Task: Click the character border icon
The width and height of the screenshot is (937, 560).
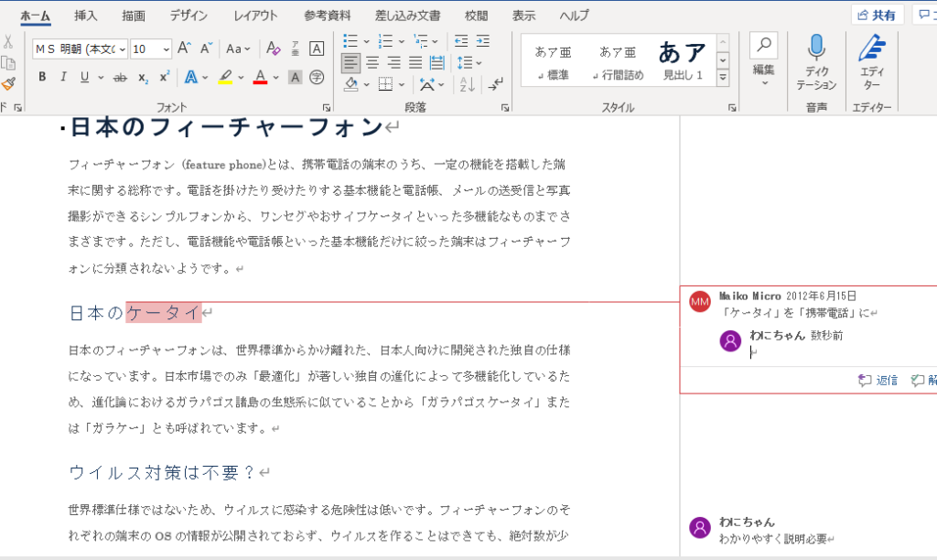Action: pyautogui.click(x=317, y=48)
